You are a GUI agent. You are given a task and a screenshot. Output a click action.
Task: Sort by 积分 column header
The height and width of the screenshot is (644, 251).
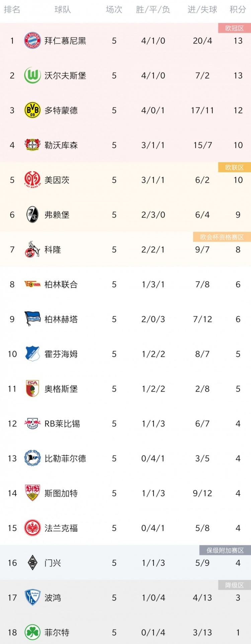point(238,10)
